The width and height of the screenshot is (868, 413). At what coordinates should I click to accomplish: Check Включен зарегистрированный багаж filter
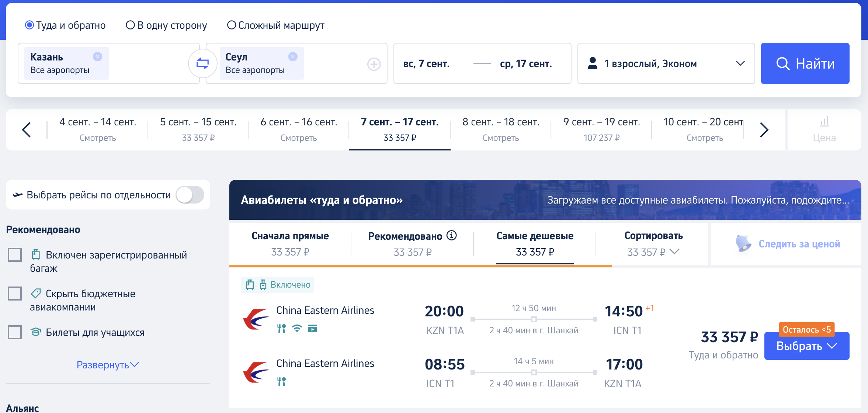point(15,255)
